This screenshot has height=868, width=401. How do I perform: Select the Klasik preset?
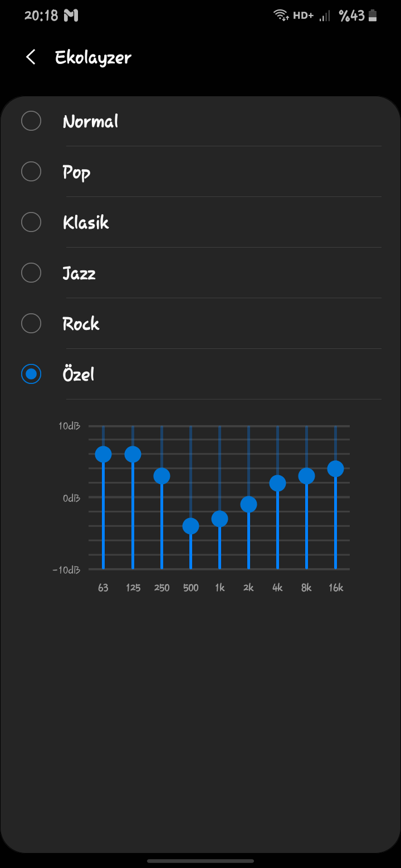(31, 222)
